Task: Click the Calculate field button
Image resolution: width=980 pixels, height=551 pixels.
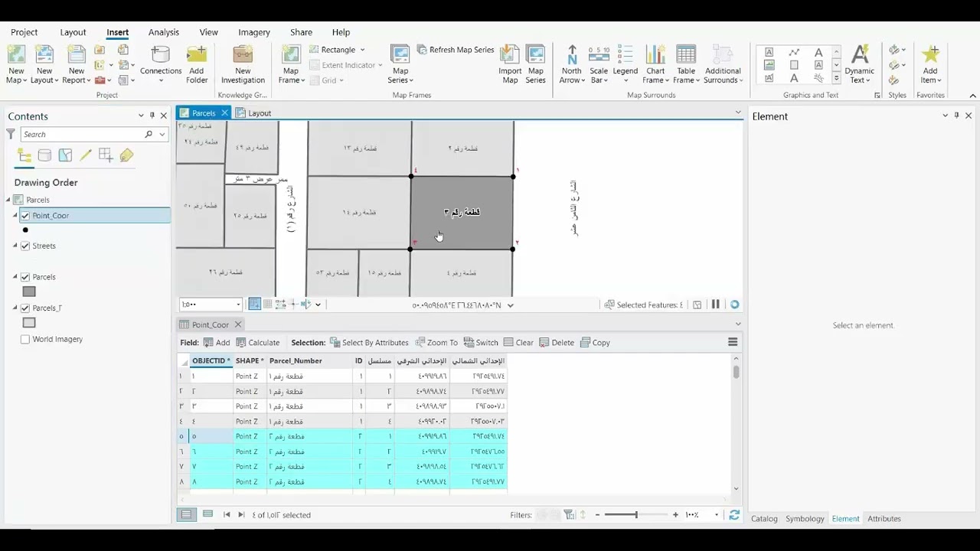Action: click(x=258, y=343)
